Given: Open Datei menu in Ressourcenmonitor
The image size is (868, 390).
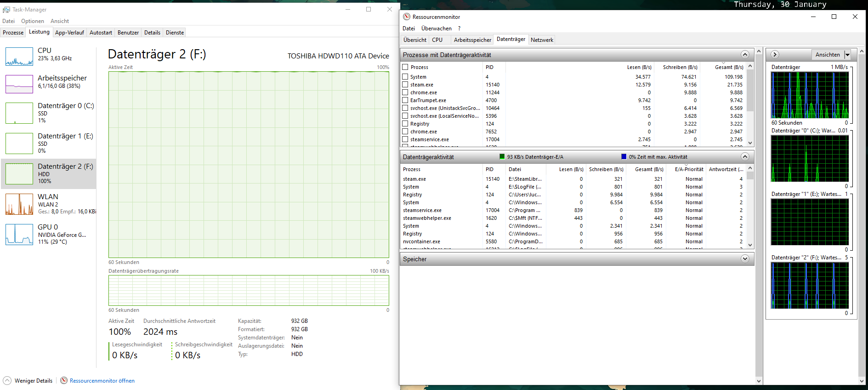Looking at the screenshot, I should pos(408,28).
